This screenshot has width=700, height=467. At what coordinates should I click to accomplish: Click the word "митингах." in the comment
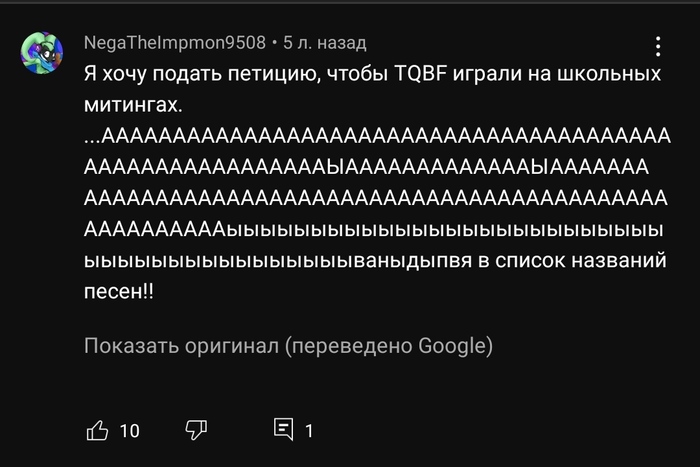click(134, 104)
